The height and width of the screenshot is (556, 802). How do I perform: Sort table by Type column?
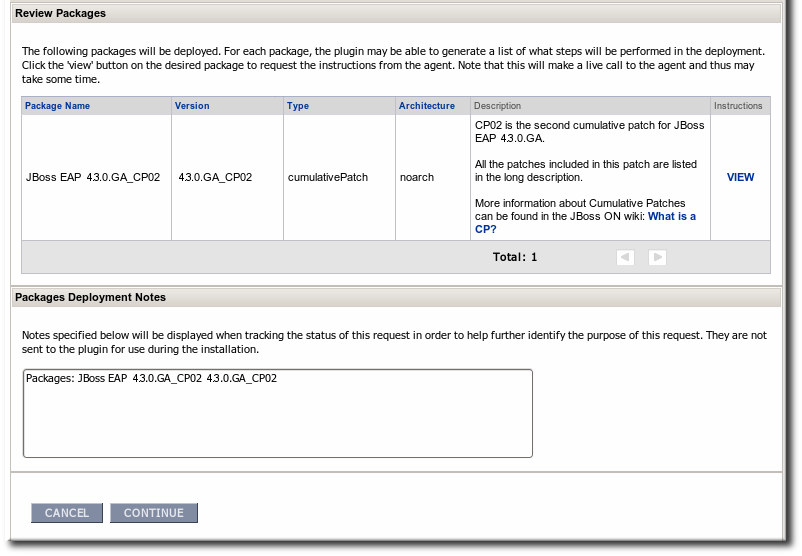[x=298, y=106]
